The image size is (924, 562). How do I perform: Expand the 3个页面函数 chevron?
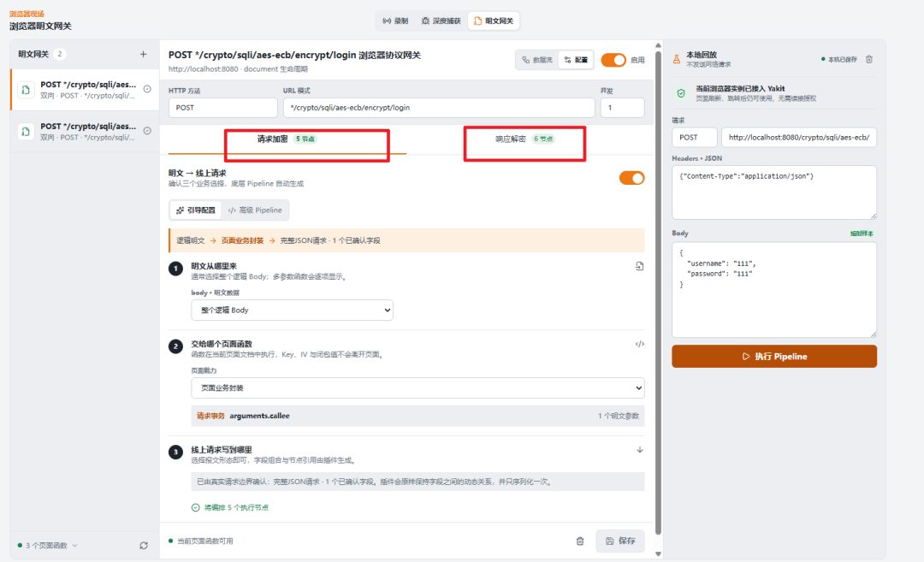coord(74,546)
